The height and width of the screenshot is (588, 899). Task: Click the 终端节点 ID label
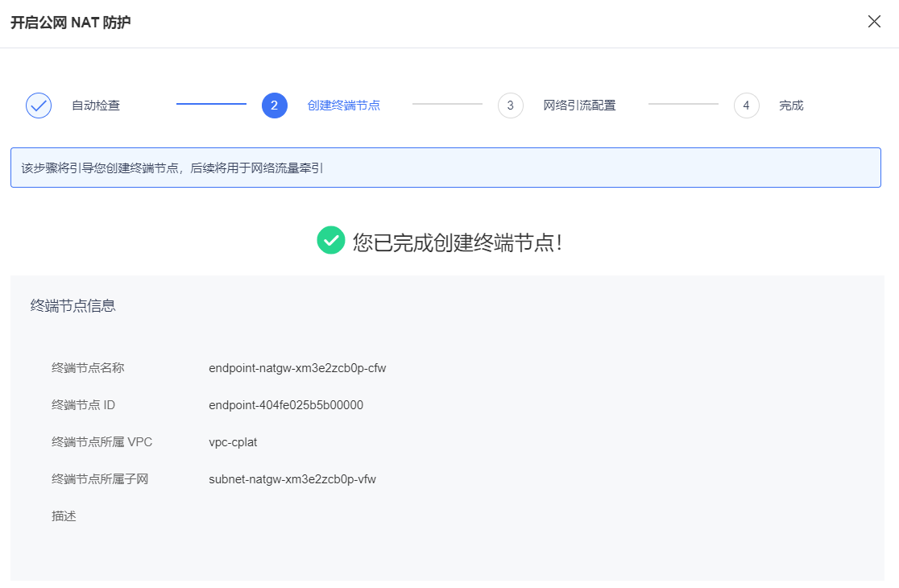point(83,405)
